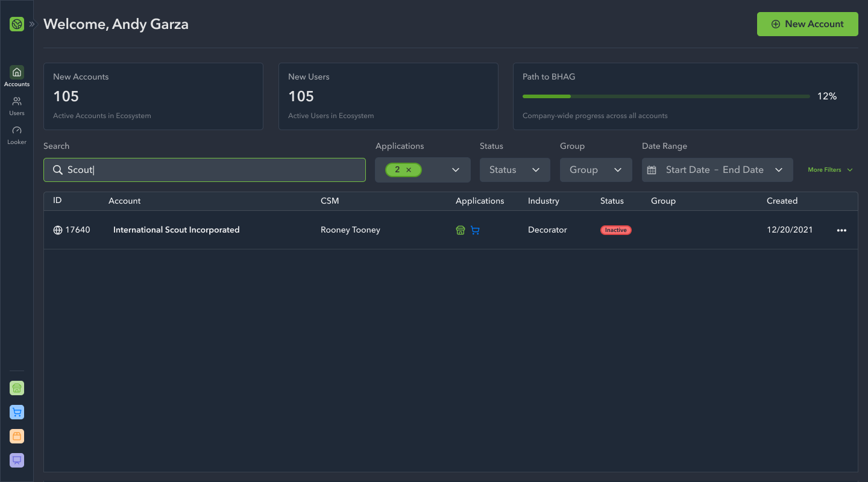Open the Accounts sidebar item
The image size is (868, 482).
pyautogui.click(x=17, y=77)
